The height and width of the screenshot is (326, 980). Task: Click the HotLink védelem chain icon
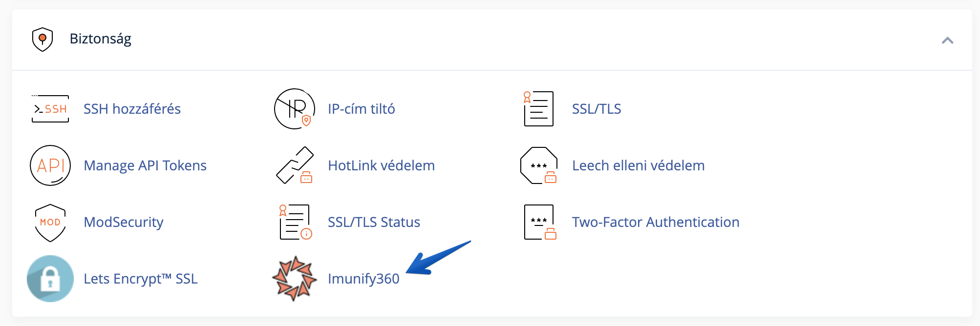295,165
